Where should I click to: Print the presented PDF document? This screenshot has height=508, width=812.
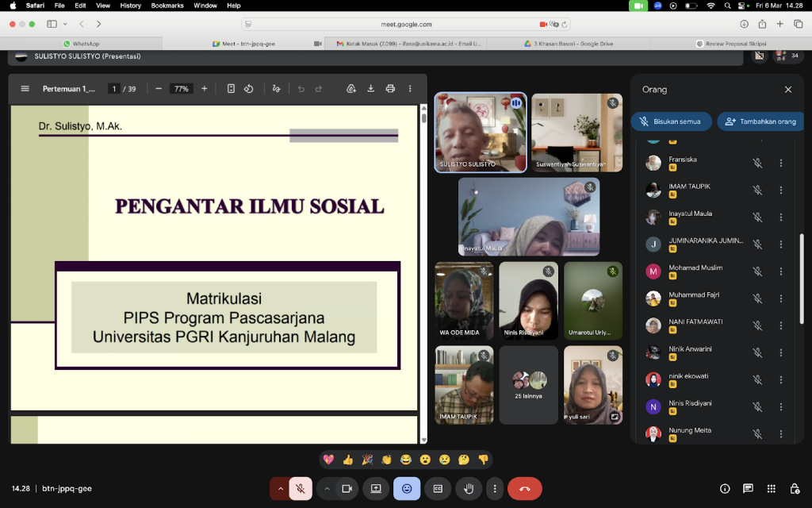(x=390, y=89)
